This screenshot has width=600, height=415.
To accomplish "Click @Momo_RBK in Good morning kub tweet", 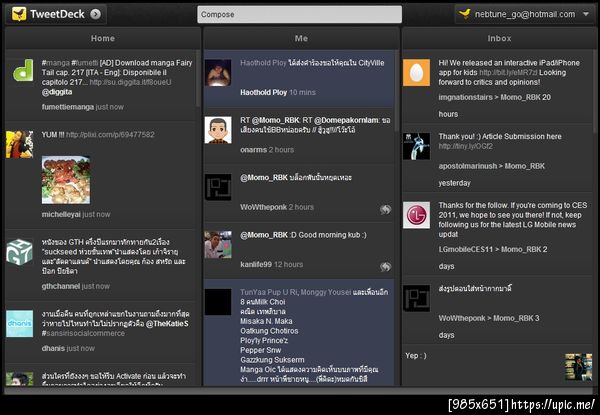I will (x=264, y=235).
